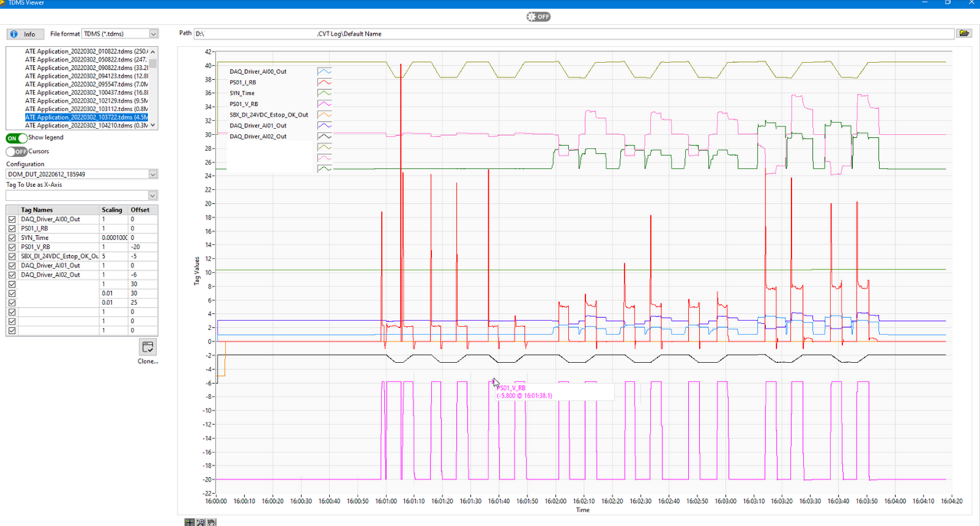Uncheck the DAQ_Driver_AI02_Out tag checkbox
Screen dimensions: 980x526
coord(12,275)
